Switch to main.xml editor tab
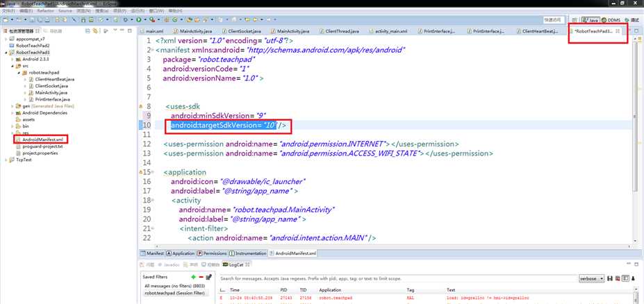The height and width of the screenshot is (304, 644). [x=152, y=31]
